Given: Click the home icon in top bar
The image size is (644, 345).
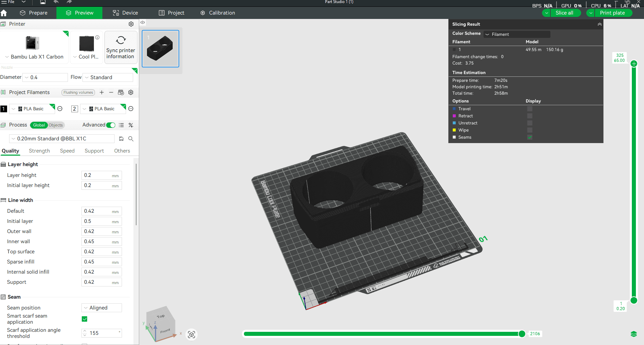Looking at the screenshot, I should click(x=4, y=13).
